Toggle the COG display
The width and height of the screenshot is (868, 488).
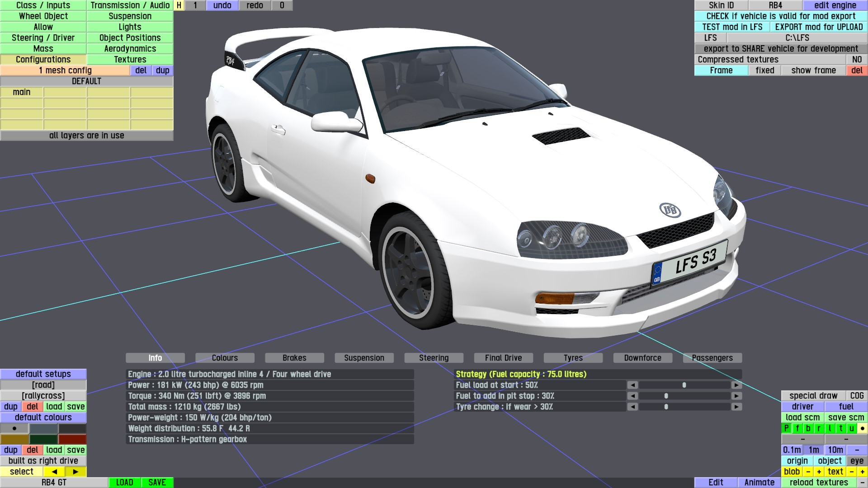857,396
